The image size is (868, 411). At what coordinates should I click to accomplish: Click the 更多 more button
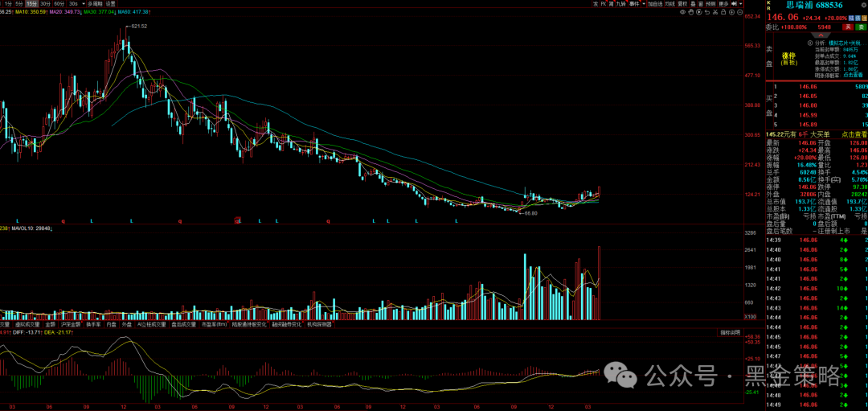point(723,4)
